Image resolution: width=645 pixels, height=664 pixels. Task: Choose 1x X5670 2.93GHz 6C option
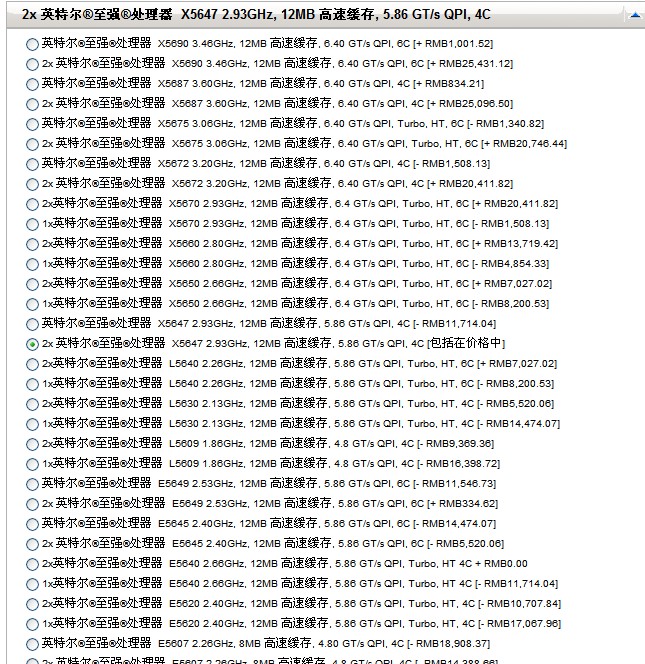(x=32, y=224)
